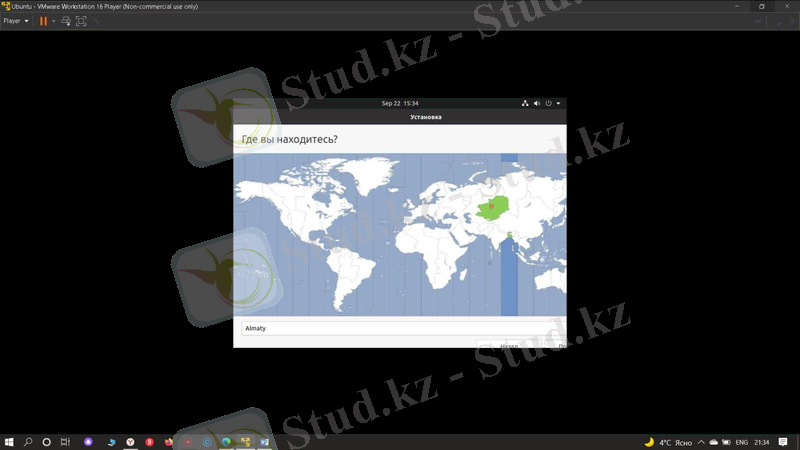
Task: Pause the virtual machine with the orange button
Action: click(43, 21)
